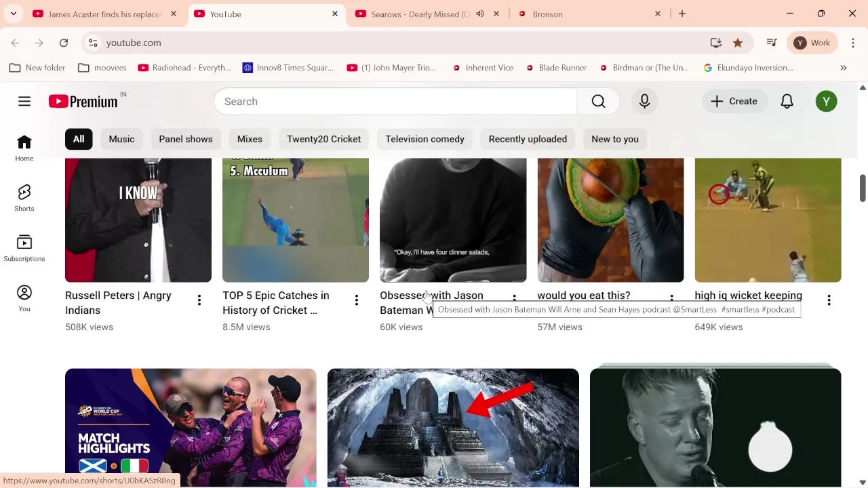The width and height of the screenshot is (868, 488).
Task: Select the Music filter chip
Action: [122, 139]
